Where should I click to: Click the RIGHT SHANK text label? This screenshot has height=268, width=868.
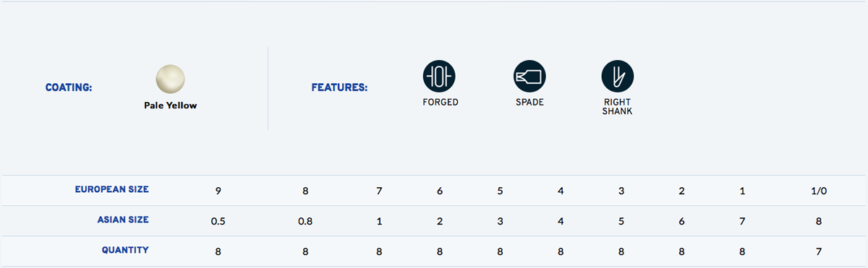[618, 107]
